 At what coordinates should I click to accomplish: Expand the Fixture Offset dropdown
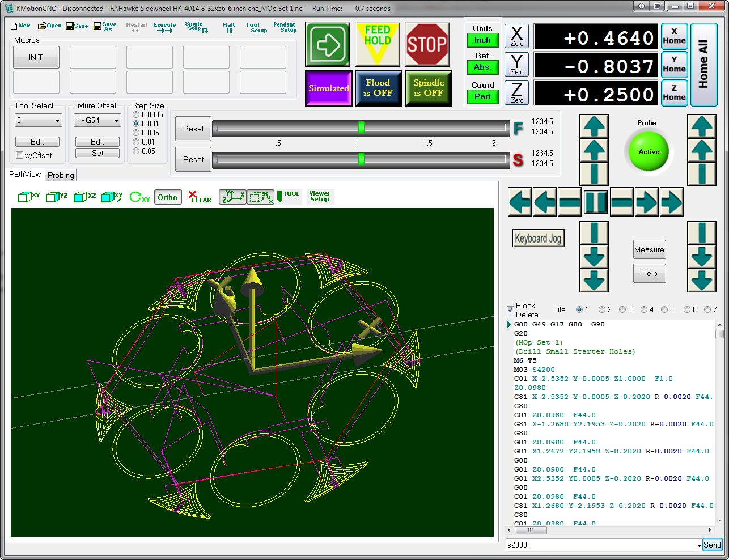point(116,121)
